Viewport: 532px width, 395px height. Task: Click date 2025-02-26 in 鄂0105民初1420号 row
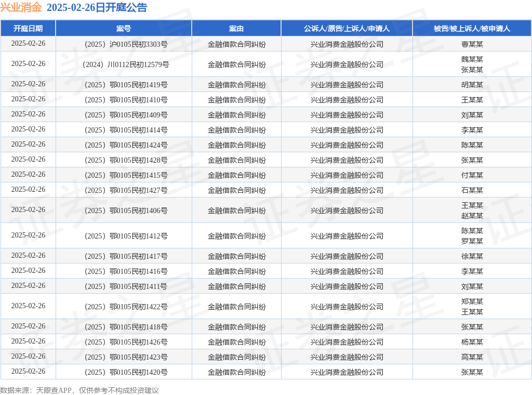(28, 371)
